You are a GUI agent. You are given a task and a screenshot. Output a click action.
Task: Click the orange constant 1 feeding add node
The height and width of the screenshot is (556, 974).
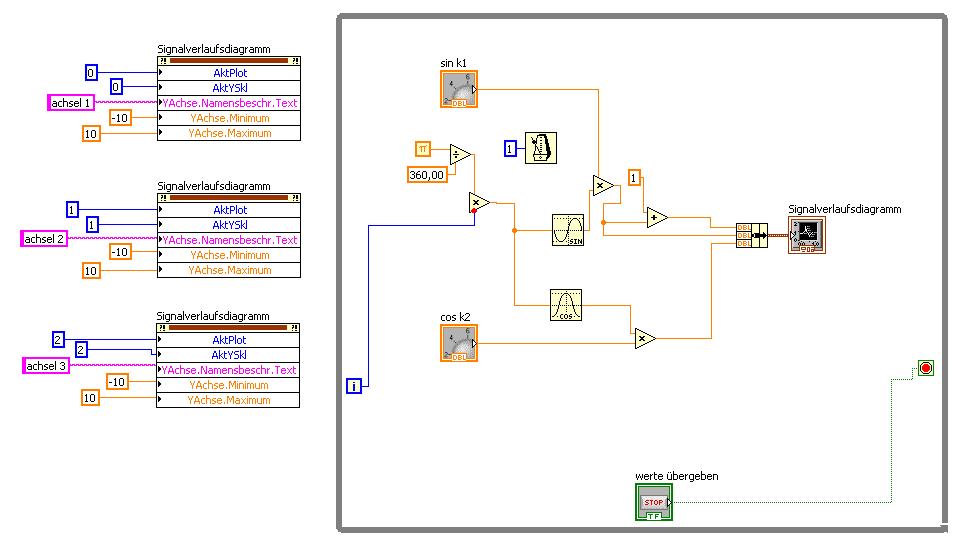tap(634, 178)
